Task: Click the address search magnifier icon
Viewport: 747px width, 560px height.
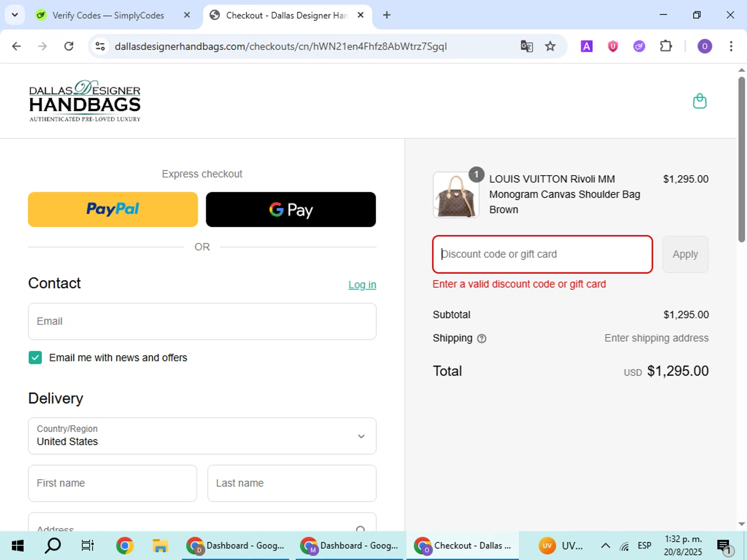Action: click(x=361, y=528)
